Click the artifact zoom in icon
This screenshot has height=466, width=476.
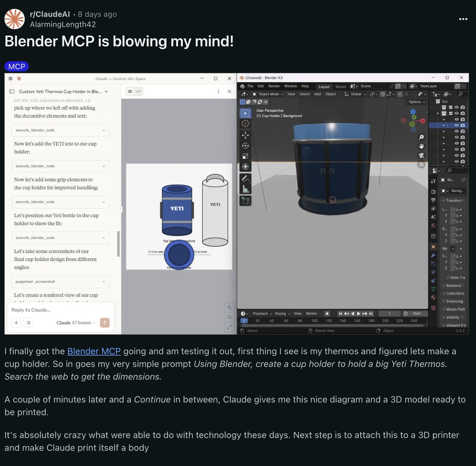[229, 308]
